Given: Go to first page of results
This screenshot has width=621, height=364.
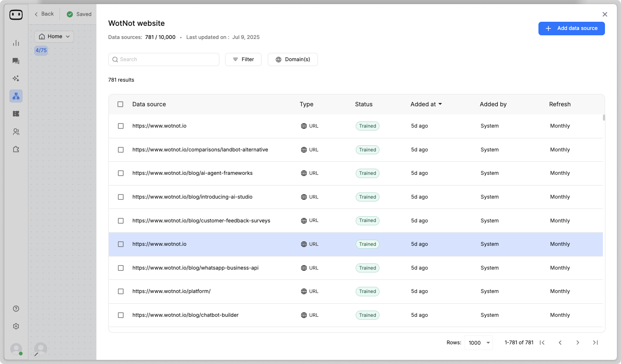Looking at the screenshot, I should tap(542, 343).
